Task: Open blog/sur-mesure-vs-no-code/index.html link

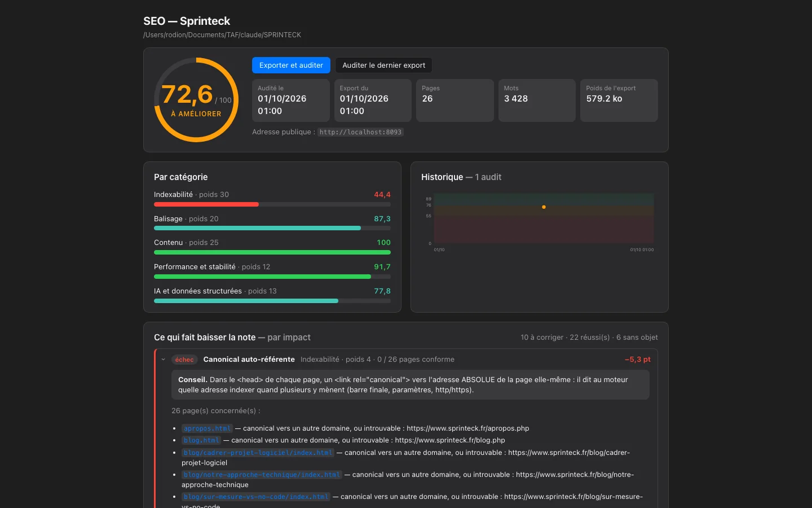Action: pyautogui.click(x=256, y=497)
